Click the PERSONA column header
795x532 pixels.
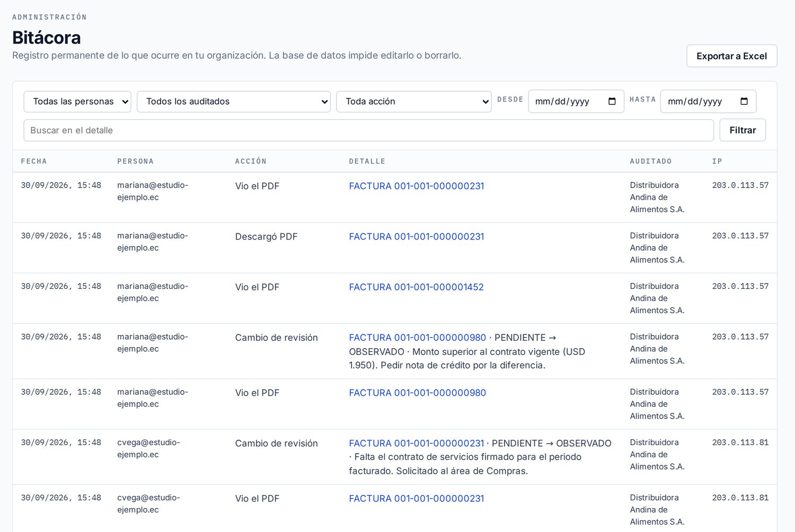click(x=136, y=161)
